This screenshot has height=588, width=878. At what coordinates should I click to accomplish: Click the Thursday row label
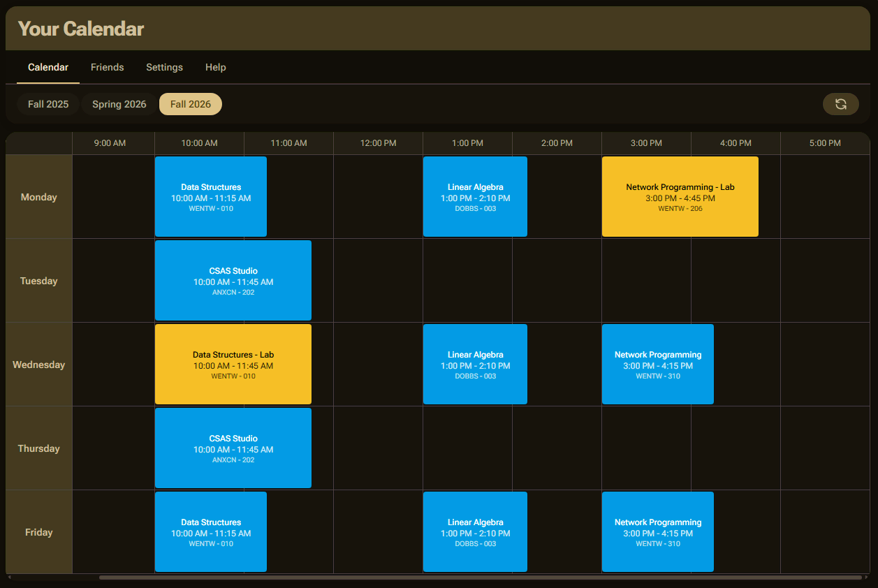[x=39, y=448]
